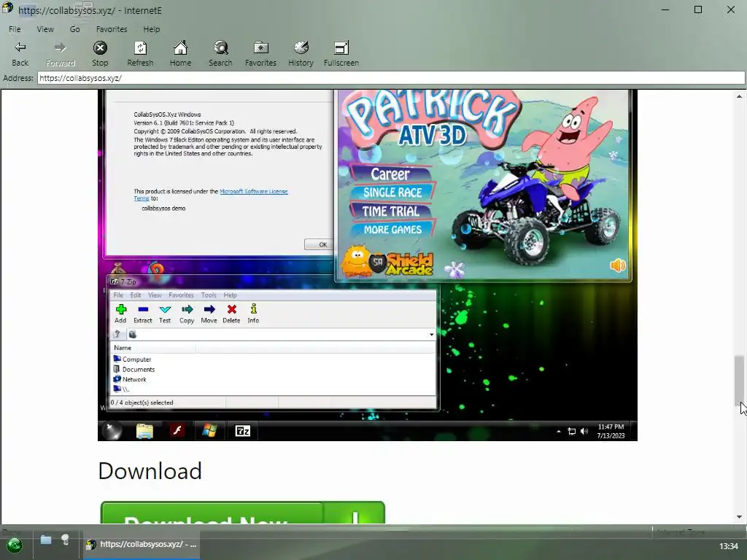The image size is (747, 560).
Task: Stop the page loading
Action: [x=100, y=54]
